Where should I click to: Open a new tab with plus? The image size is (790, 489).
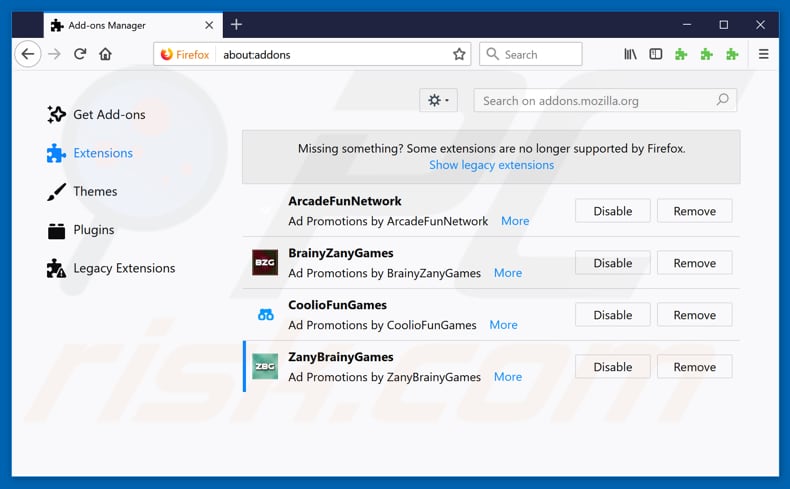click(x=236, y=24)
